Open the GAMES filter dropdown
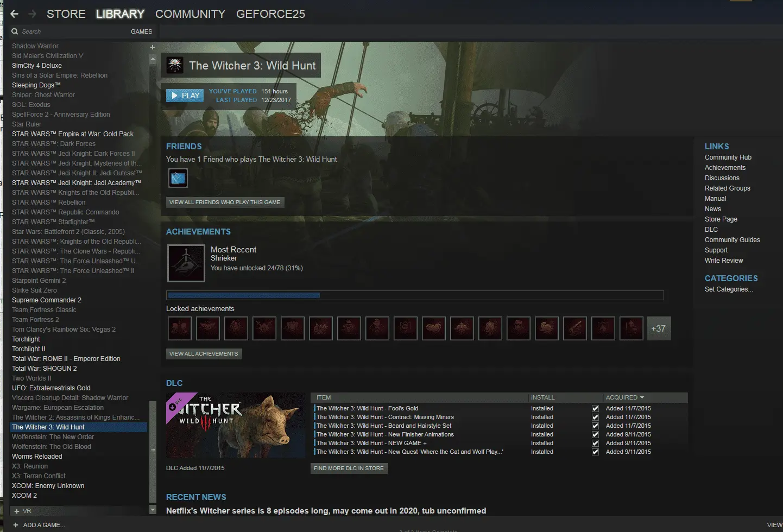Image resolution: width=783 pixels, height=532 pixels. pyautogui.click(x=141, y=31)
